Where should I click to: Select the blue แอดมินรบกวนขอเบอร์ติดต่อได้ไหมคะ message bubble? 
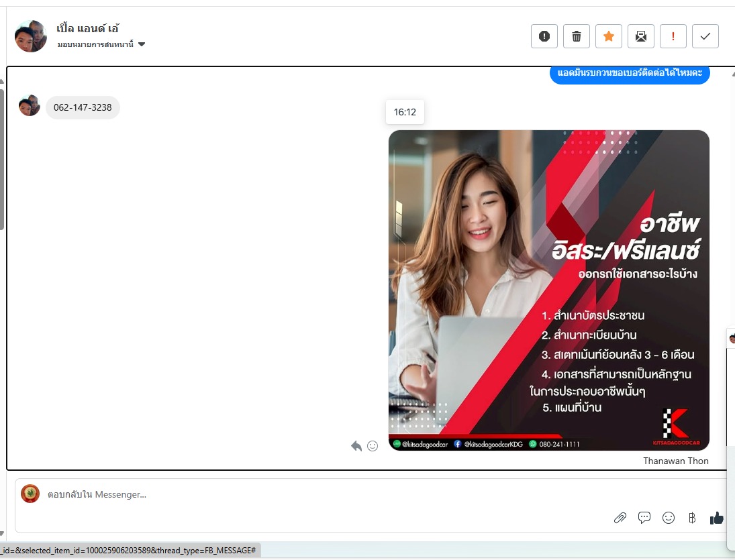(x=630, y=74)
